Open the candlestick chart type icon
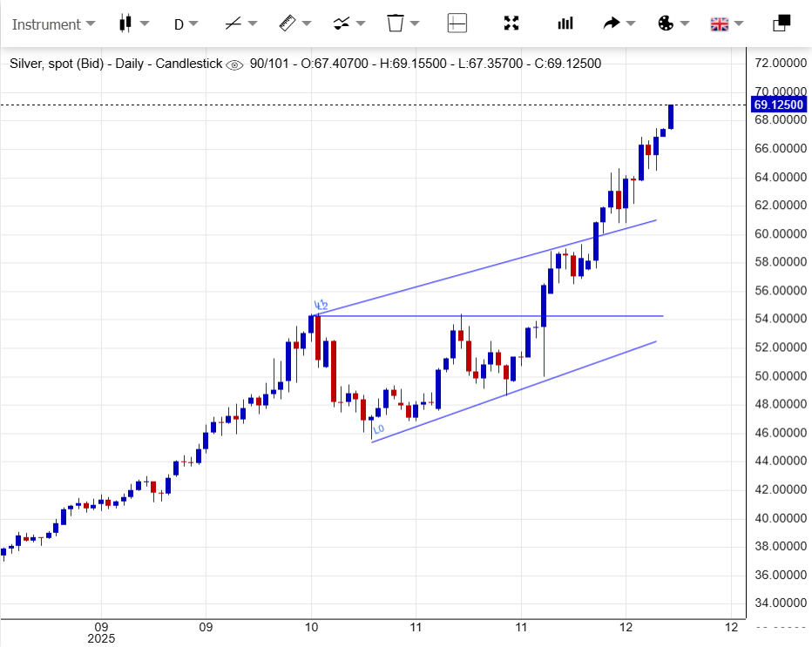This screenshot has height=647, width=812. (x=125, y=24)
